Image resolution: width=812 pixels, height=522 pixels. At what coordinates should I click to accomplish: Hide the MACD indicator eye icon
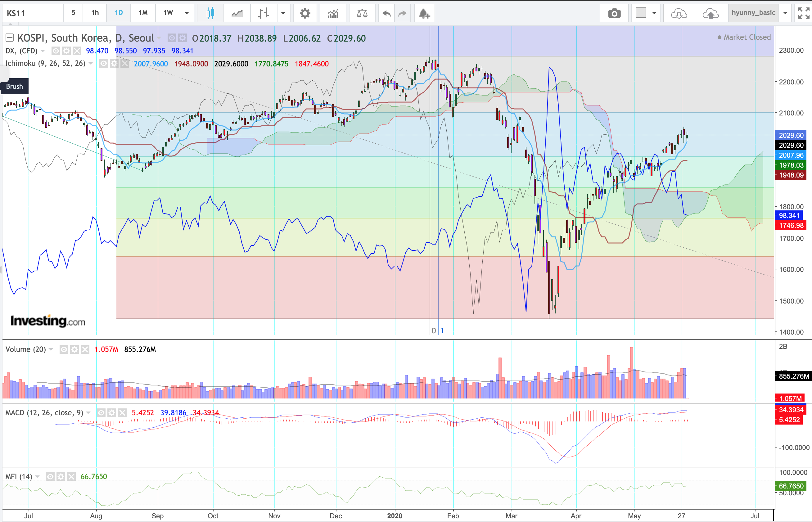tap(101, 412)
